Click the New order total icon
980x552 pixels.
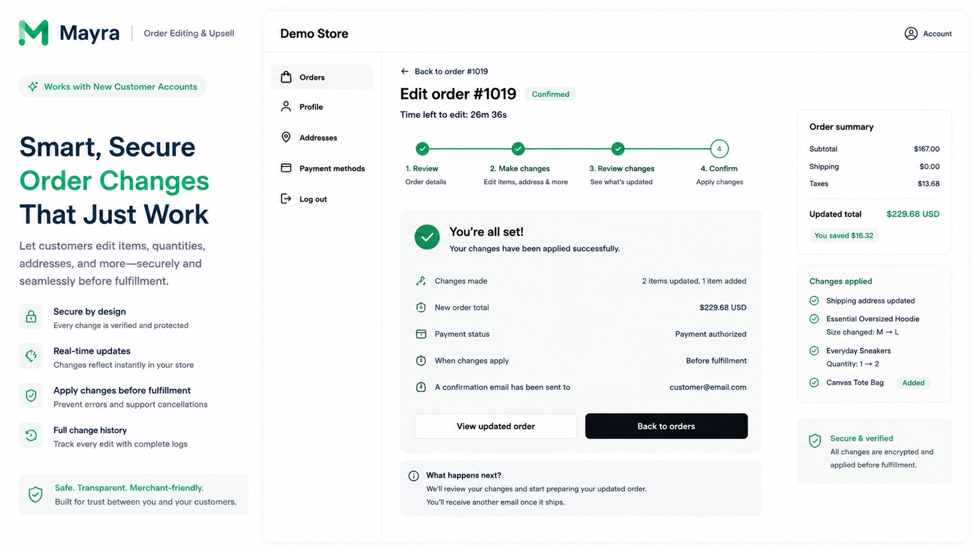pyautogui.click(x=421, y=307)
